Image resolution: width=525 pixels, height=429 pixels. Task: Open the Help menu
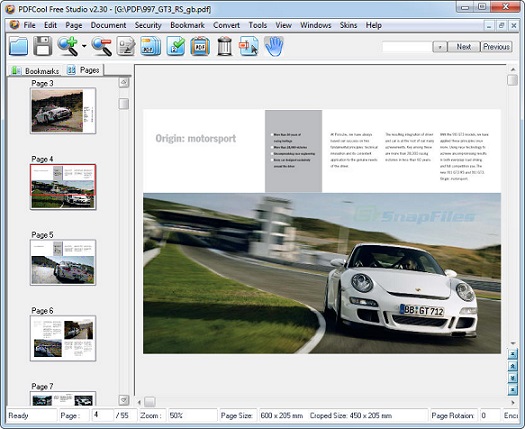[x=374, y=25]
